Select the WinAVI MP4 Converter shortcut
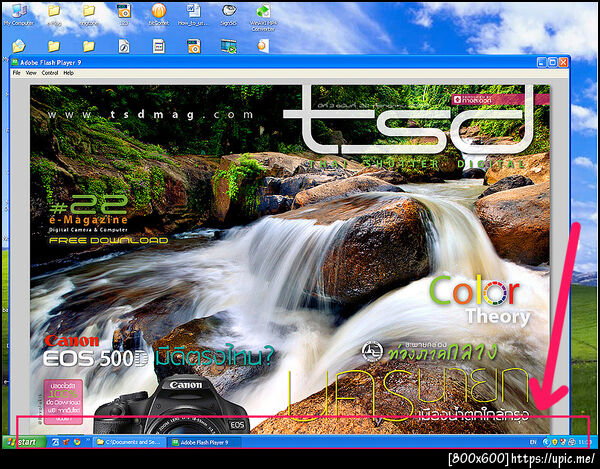Screen dimensions: 600x469 point(263,17)
